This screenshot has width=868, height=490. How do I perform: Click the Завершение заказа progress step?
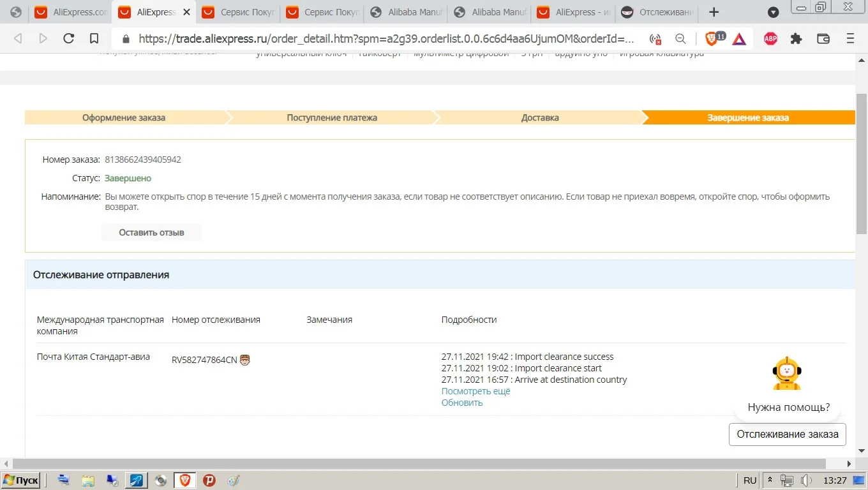pyautogui.click(x=748, y=117)
